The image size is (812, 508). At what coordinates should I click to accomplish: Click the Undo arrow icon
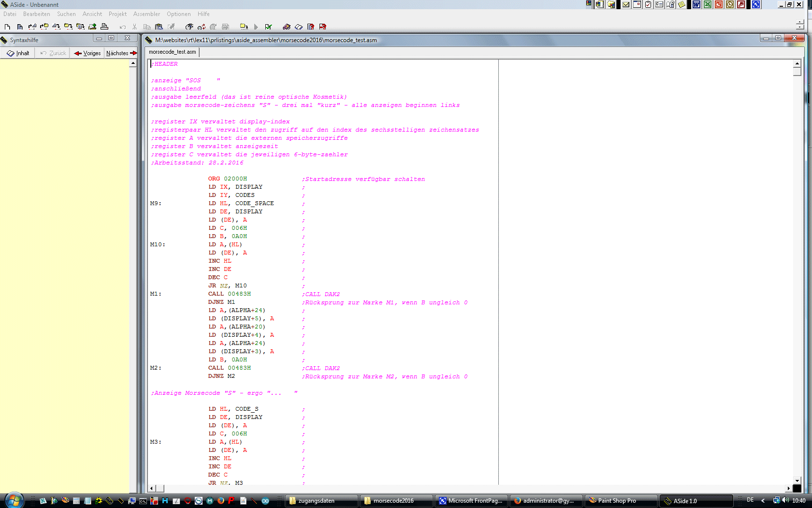click(123, 27)
